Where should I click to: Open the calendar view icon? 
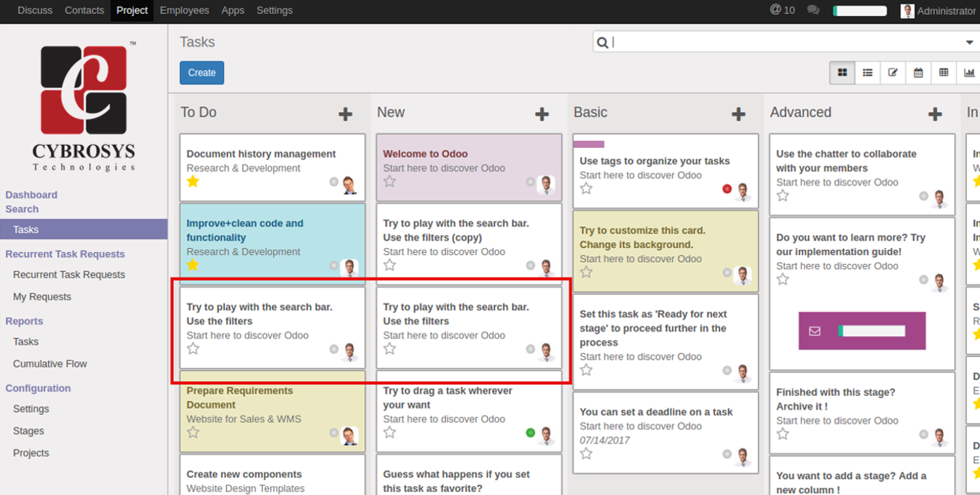coord(918,73)
